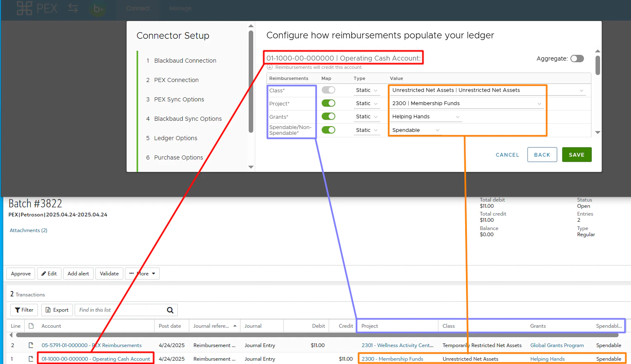Screen dimensions: 631x364
Task: Open the Spendable value dropdown
Action: click(x=416, y=130)
